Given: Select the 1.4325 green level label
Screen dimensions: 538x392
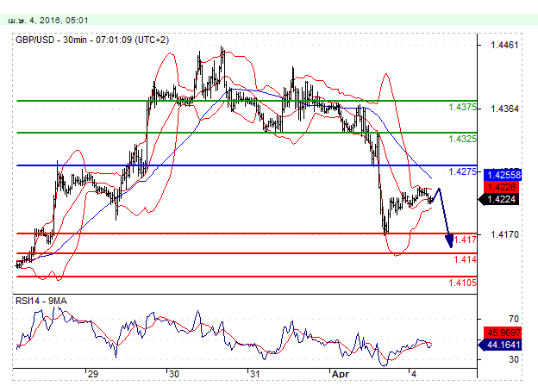Looking at the screenshot, I should (462, 139).
